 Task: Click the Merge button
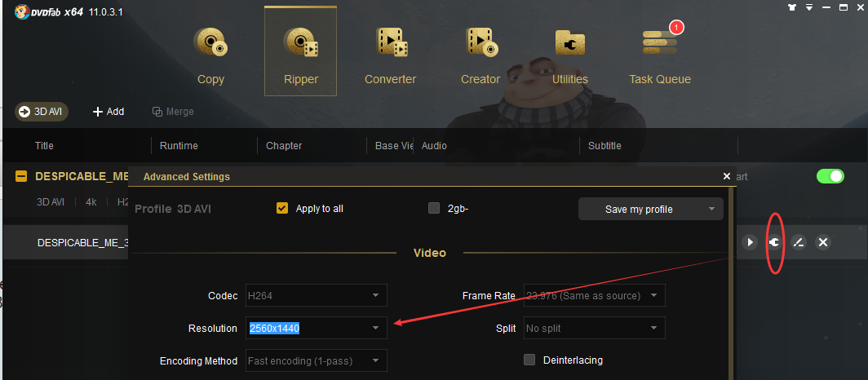click(173, 112)
